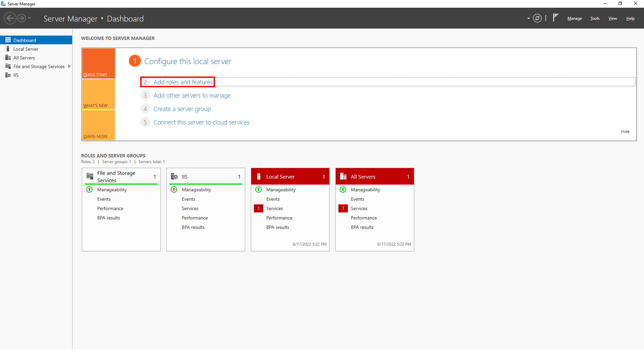Expand File and Storage Services arrow
This screenshot has width=644, height=349.
pos(69,66)
